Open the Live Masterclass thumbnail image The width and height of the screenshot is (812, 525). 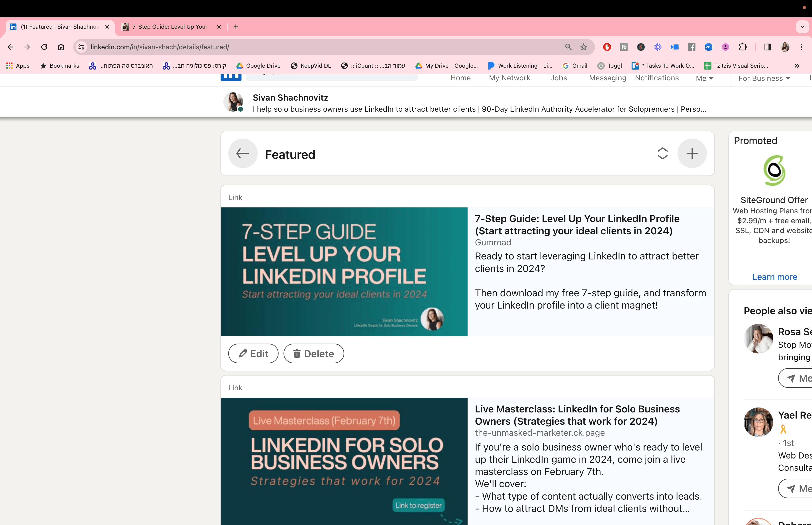tap(344, 461)
